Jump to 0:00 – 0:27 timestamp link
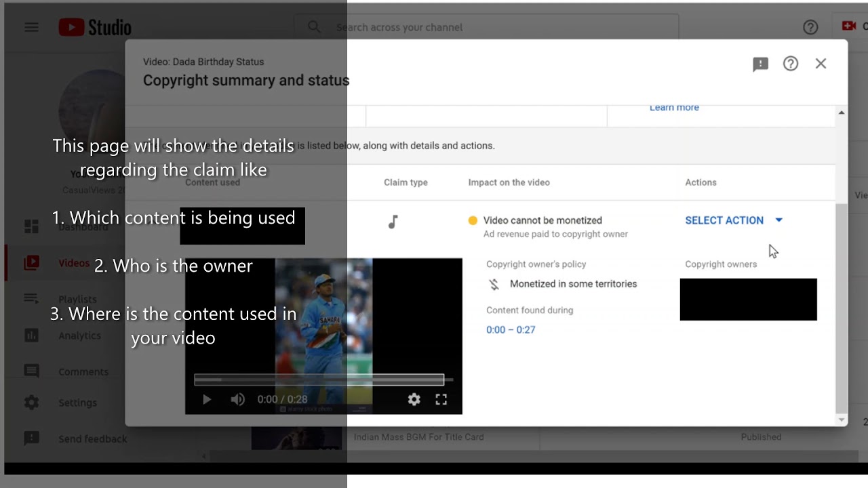 (x=511, y=330)
